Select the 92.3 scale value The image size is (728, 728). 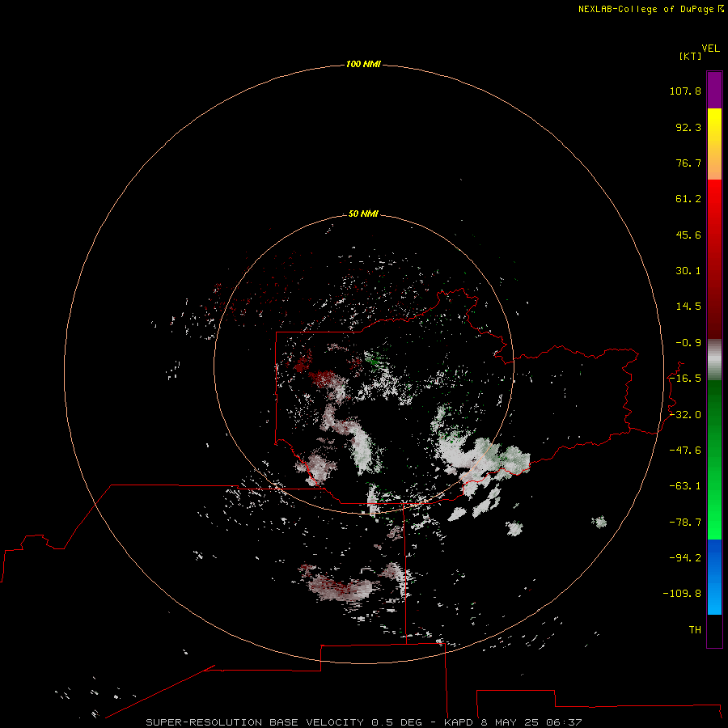pos(688,127)
